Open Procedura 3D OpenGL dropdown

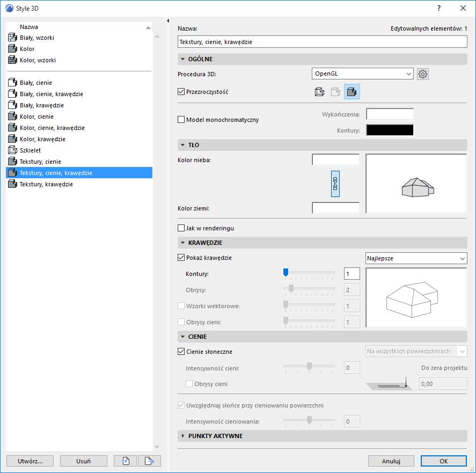tap(362, 74)
